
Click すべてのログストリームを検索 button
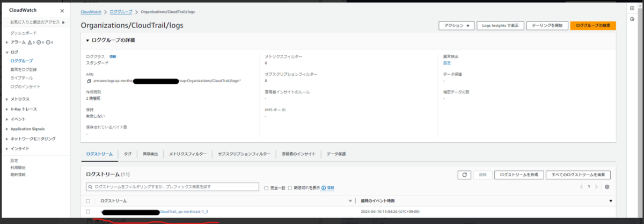click(579, 175)
